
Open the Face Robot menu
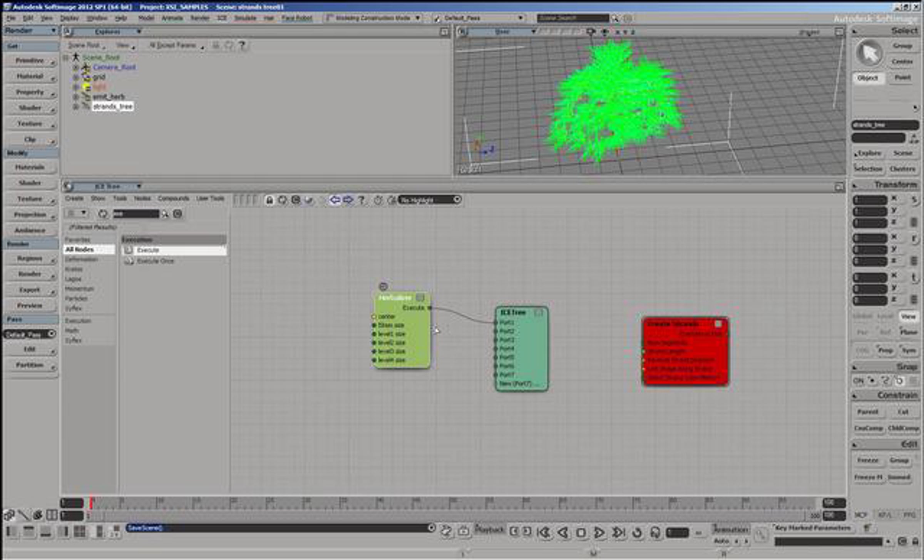point(297,18)
